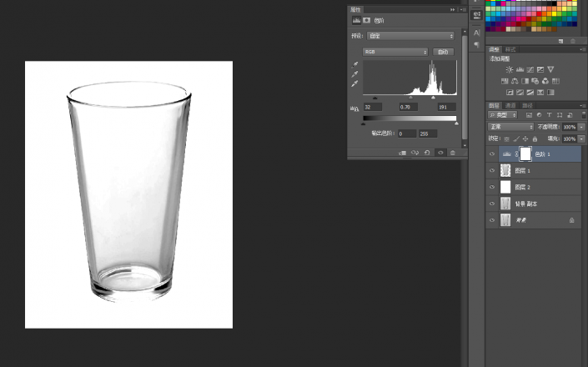
Task: Open the Character panel icon
Action: click(x=476, y=33)
